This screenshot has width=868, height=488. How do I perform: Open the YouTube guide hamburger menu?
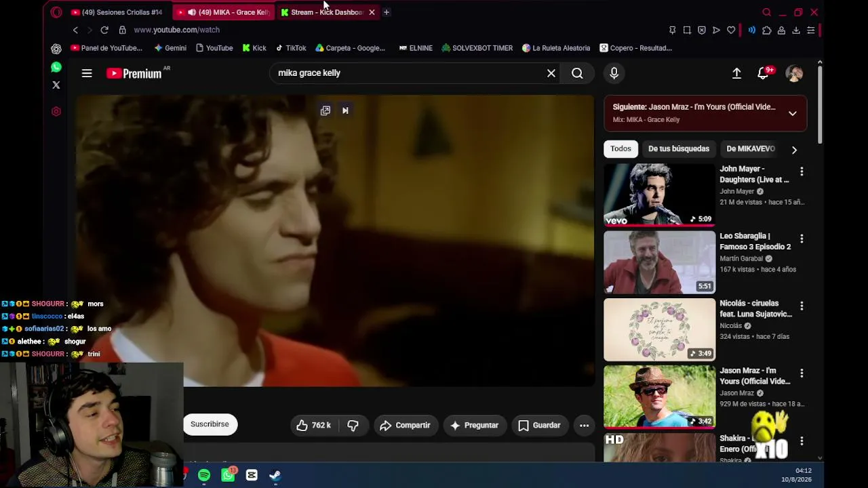click(x=87, y=73)
